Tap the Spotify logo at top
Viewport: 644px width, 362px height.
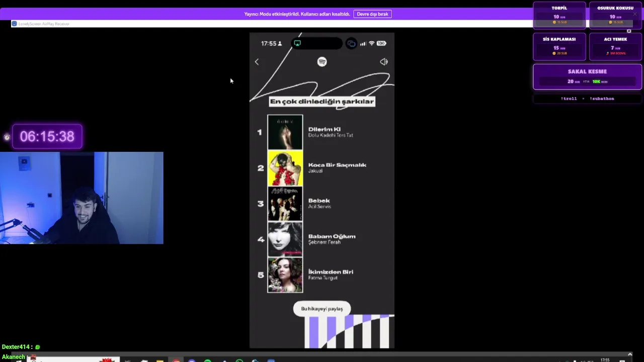coord(322,61)
